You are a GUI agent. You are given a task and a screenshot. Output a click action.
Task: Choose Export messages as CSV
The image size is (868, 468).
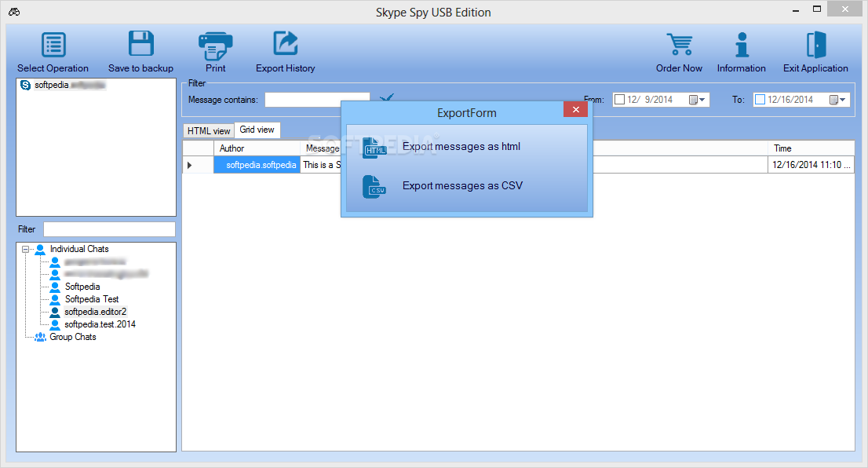tap(462, 186)
